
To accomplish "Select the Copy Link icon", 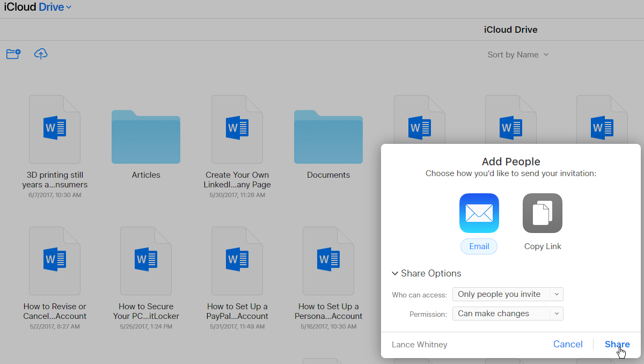I will coord(543,213).
